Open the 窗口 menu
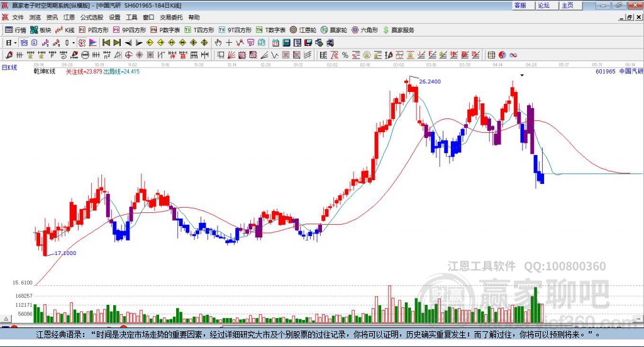Viewport: 644px width, 347px height. click(148, 17)
